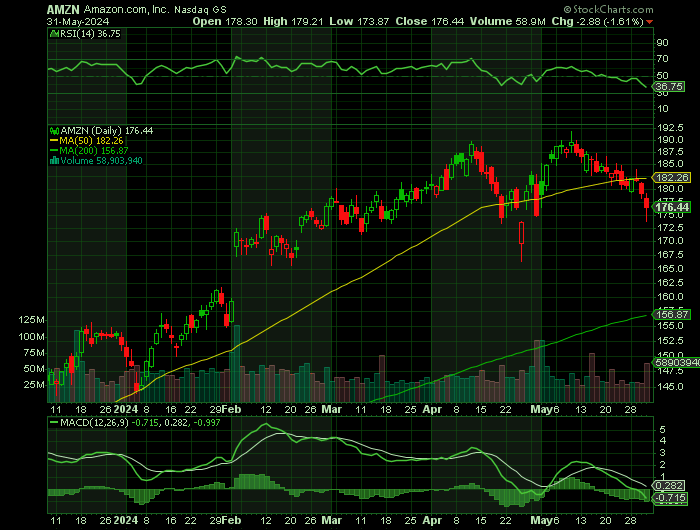Select the AMZN ticker symbol in header

point(63,9)
